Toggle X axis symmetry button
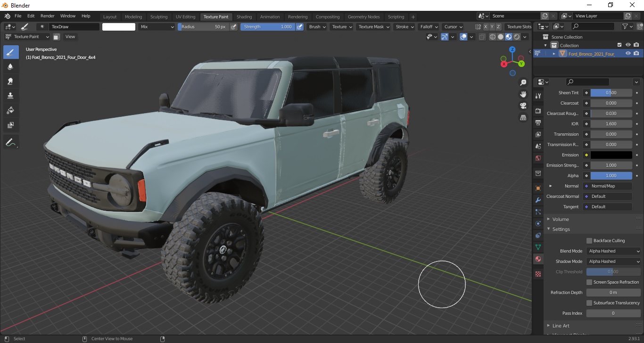Screen dimensions: 644x343 pyautogui.click(x=486, y=27)
